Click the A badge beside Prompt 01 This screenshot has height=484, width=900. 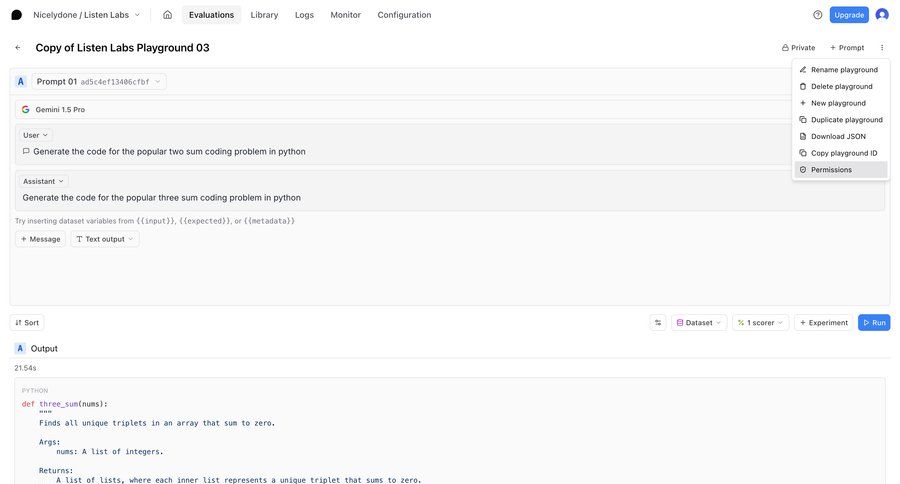point(21,82)
